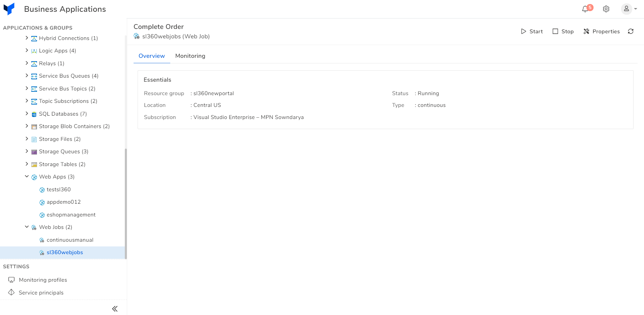Open Service principals settings
The height and width of the screenshot is (315, 644).
[36, 292]
